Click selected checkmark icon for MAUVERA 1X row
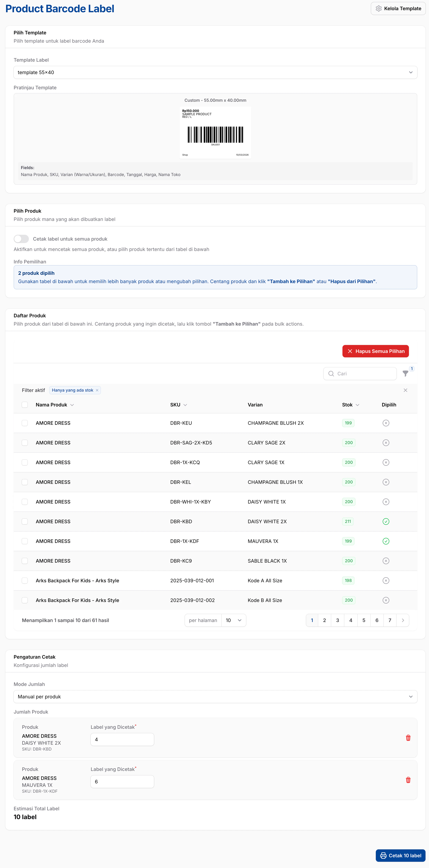The height and width of the screenshot is (868, 429). tap(386, 541)
